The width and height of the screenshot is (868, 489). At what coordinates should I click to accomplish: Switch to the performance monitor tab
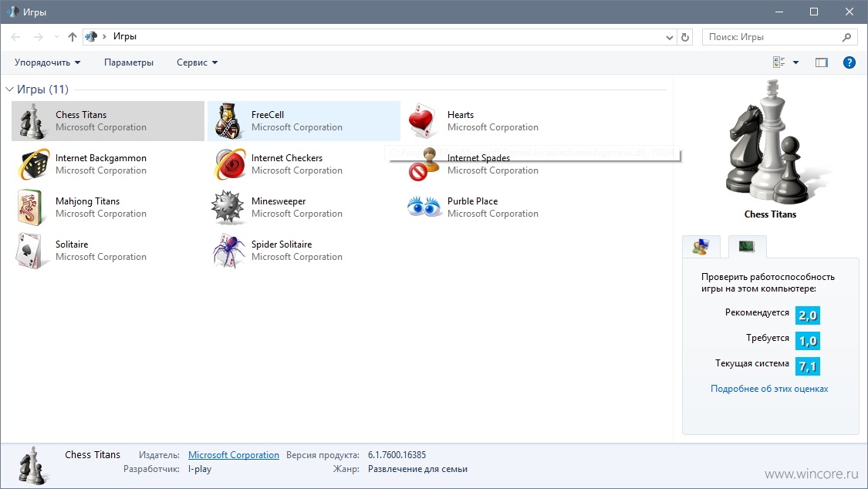tap(747, 247)
